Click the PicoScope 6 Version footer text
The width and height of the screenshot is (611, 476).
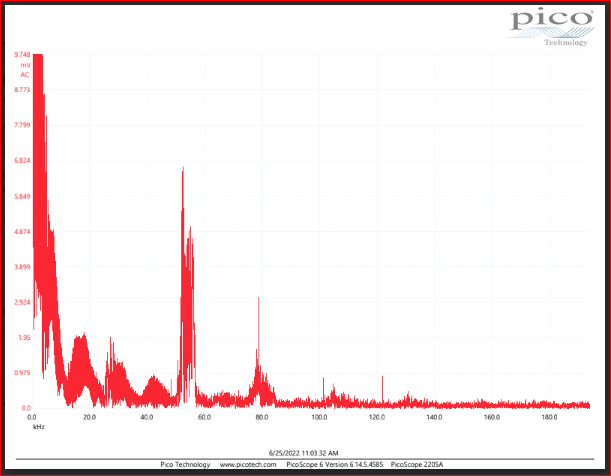(334, 465)
